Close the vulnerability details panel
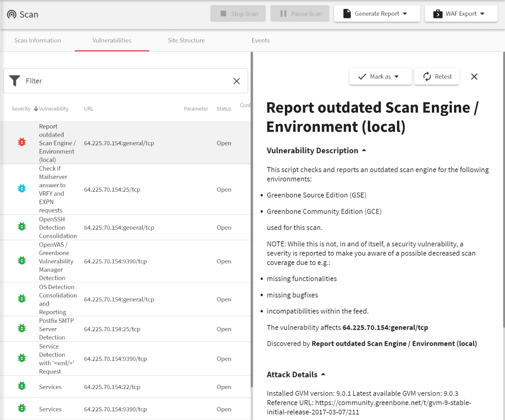The height and width of the screenshot is (420, 505). tap(474, 76)
